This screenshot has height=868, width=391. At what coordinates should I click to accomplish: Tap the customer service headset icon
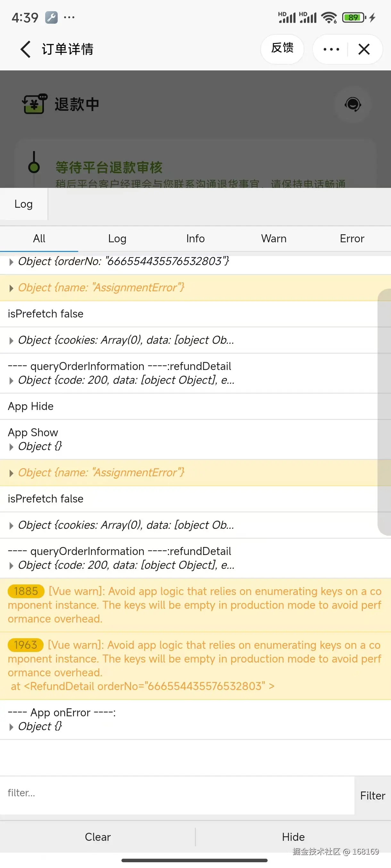click(x=353, y=104)
